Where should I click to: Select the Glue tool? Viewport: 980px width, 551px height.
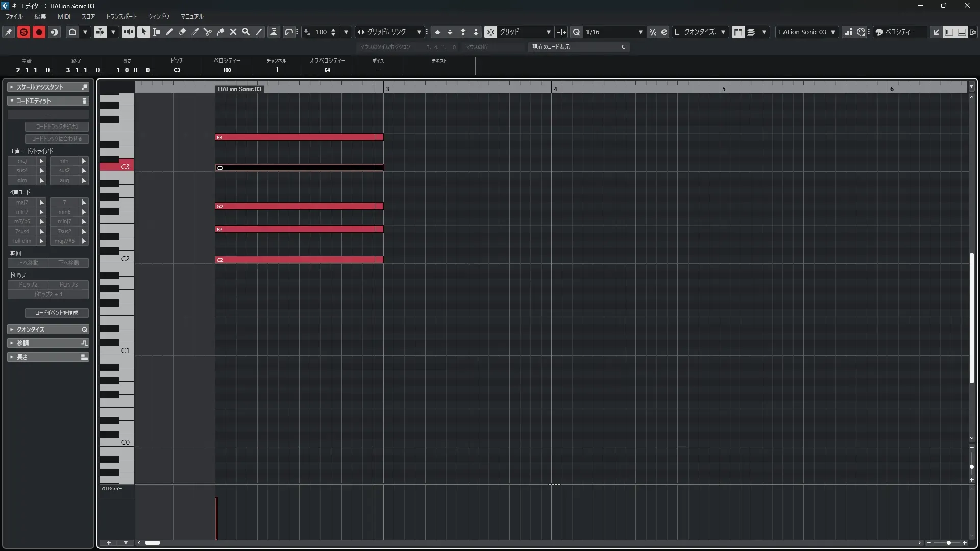[x=220, y=32]
